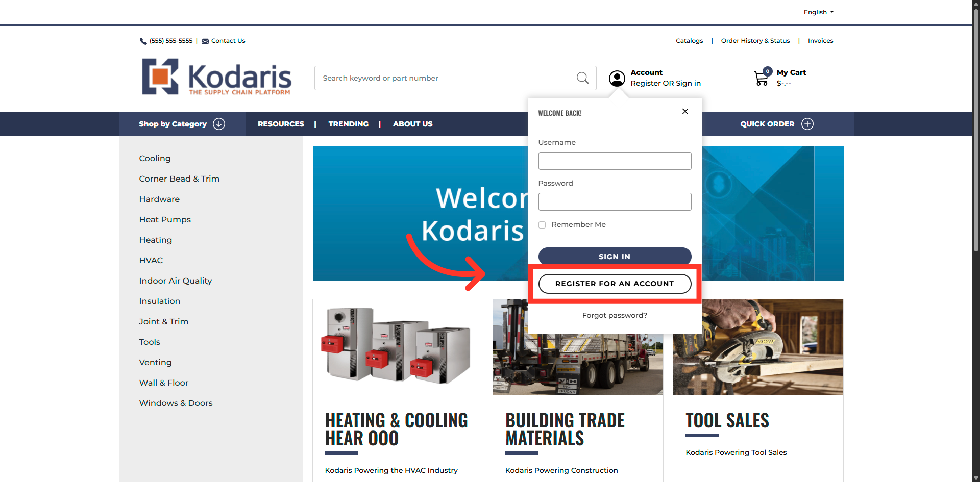980x482 pixels.
Task: Click the phone number (555) 555-5555
Action: click(171, 41)
